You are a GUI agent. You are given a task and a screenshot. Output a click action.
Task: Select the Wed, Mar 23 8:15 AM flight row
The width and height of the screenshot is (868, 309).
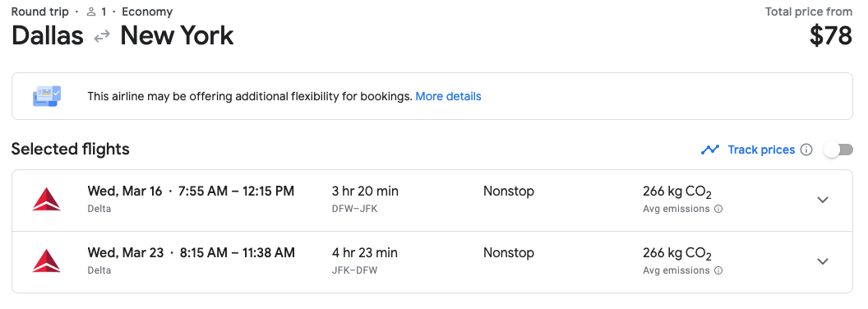[x=432, y=262]
